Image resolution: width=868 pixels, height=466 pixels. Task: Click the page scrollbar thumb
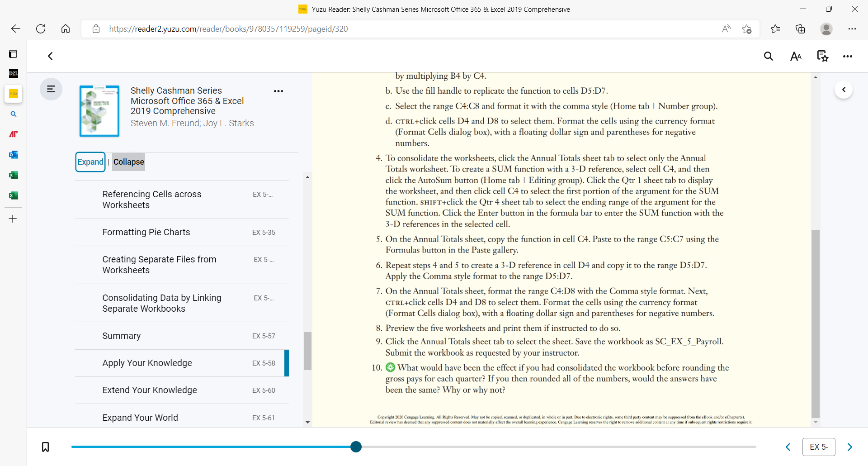tap(816, 324)
